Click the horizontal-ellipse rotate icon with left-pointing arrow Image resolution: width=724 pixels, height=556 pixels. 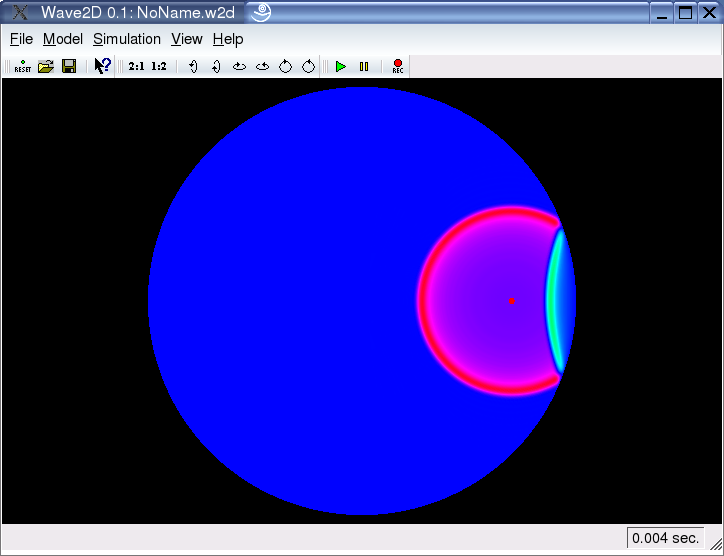262,67
